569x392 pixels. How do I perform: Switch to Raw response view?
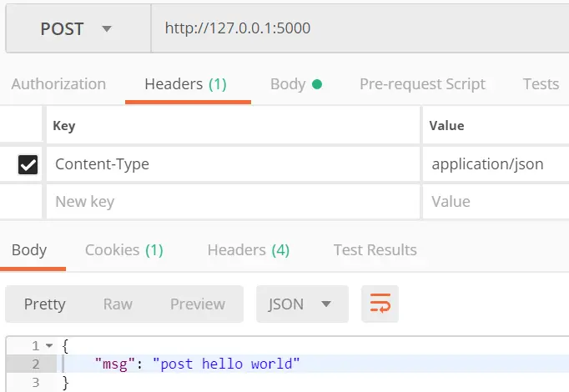(x=118, y=304)
